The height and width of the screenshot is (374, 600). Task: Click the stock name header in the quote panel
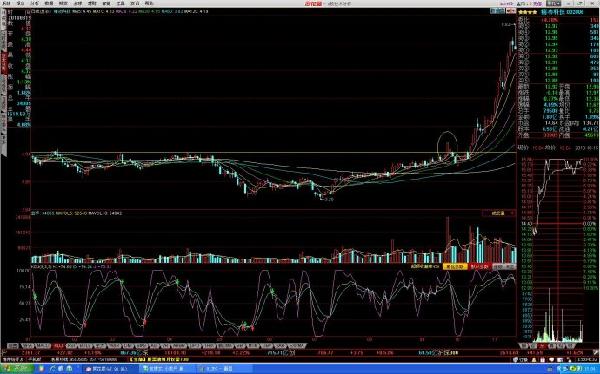click(x=562, y=12)
